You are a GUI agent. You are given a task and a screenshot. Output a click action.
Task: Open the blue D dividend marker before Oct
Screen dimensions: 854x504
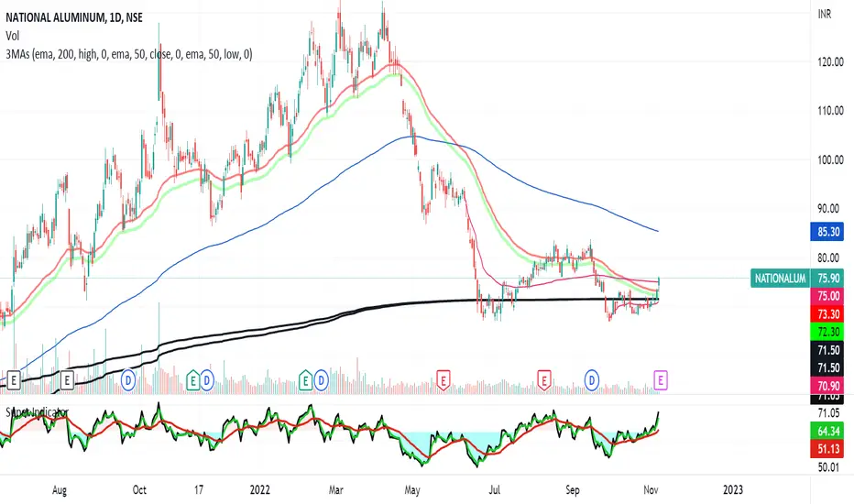pos(128,379)
